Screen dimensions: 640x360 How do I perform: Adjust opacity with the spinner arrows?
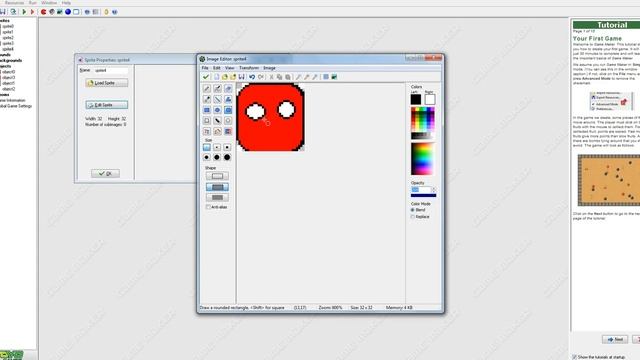click(433, 190)
